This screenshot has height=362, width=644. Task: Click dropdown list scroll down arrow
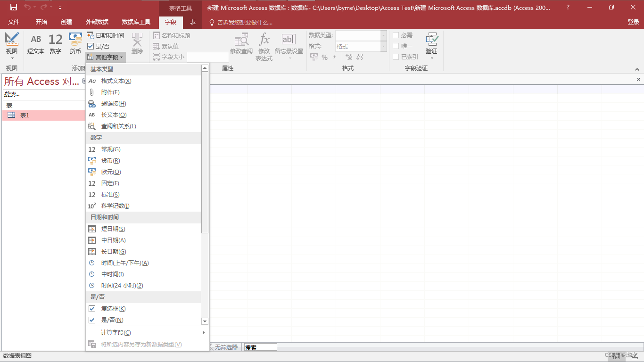click(x=205, y=321)
